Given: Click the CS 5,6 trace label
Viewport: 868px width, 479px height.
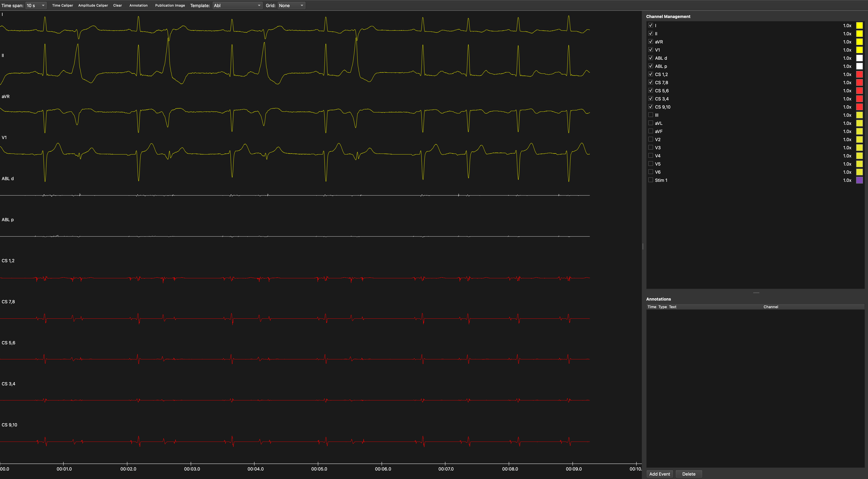Looking at the screenshot, I should click(x=8, y=342).
